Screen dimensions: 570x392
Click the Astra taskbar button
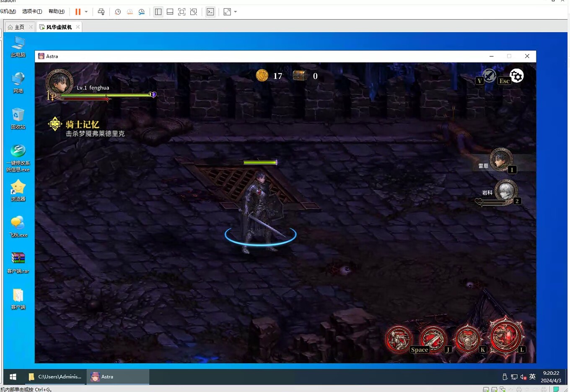(118, 377)
